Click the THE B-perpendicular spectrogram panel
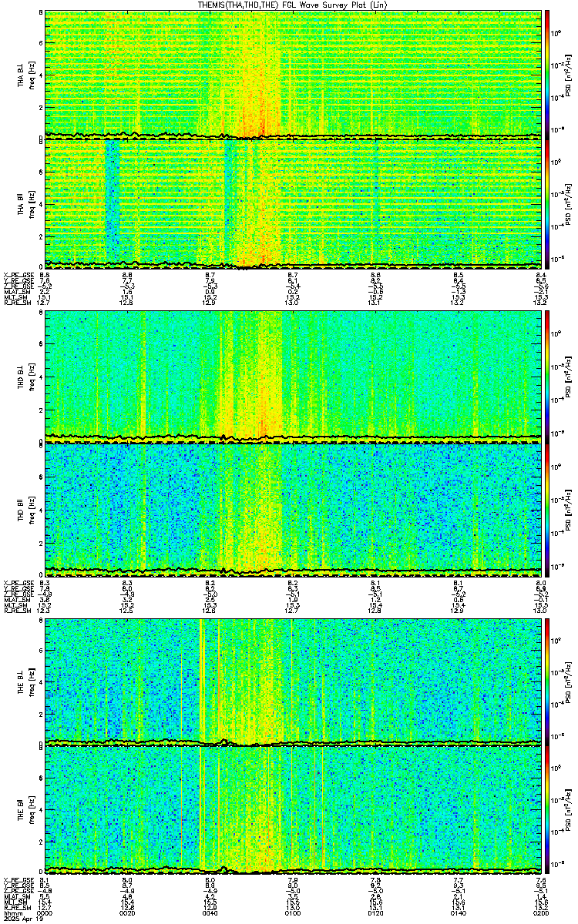Screen dimensions: 578x924 point(292,681)
